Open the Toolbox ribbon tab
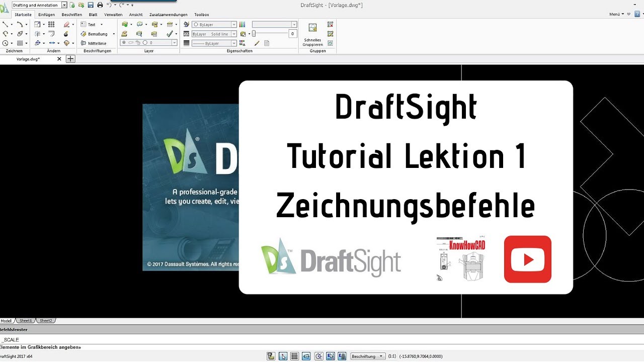The height and width of the screenshot is (362, 644). point(202,15)
